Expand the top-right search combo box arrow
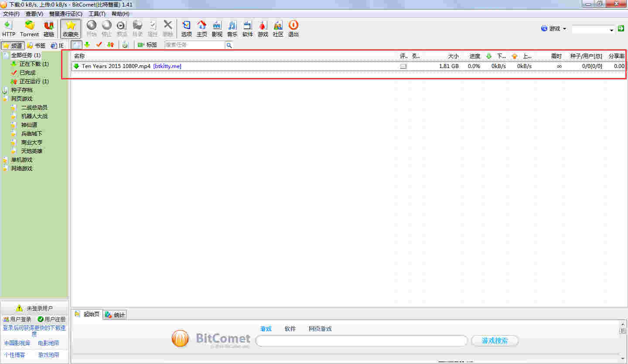Screen dimensions: 628x364 [611, 30]
